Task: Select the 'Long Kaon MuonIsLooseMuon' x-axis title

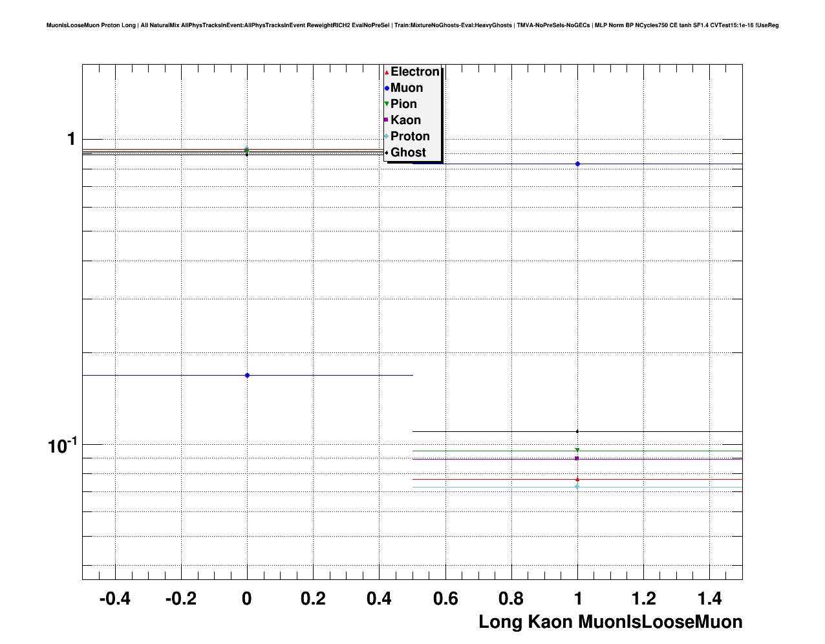Action: [610, 622]
